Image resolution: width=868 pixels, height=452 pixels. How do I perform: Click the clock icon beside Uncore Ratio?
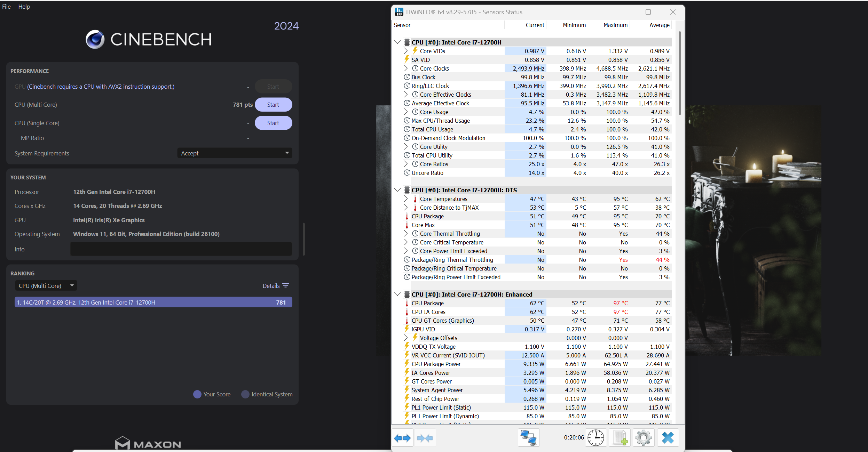pos(407,172)
